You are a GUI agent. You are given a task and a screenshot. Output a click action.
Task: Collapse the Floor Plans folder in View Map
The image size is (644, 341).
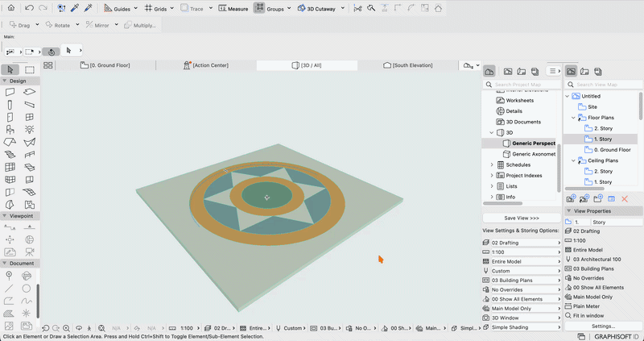click(574, 118)
